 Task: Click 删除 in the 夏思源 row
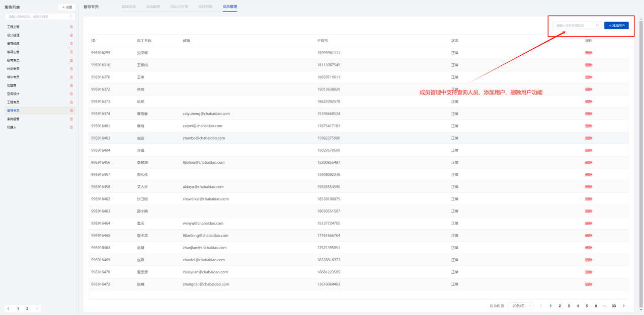(x=589, y=272)
